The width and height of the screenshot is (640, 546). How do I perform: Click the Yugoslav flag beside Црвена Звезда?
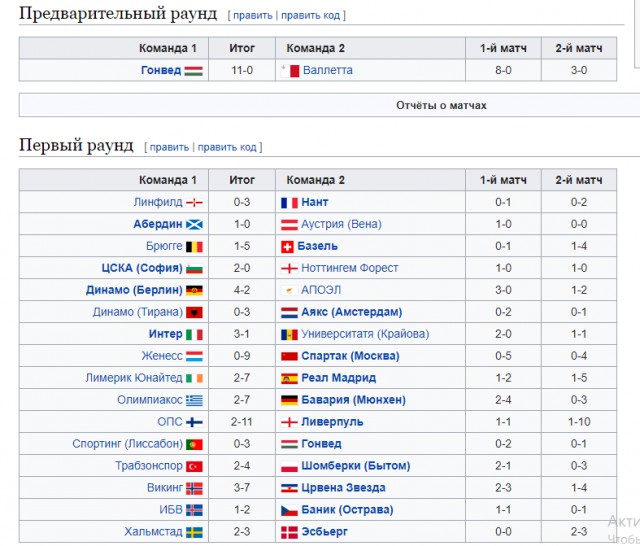tap(289, 488)
